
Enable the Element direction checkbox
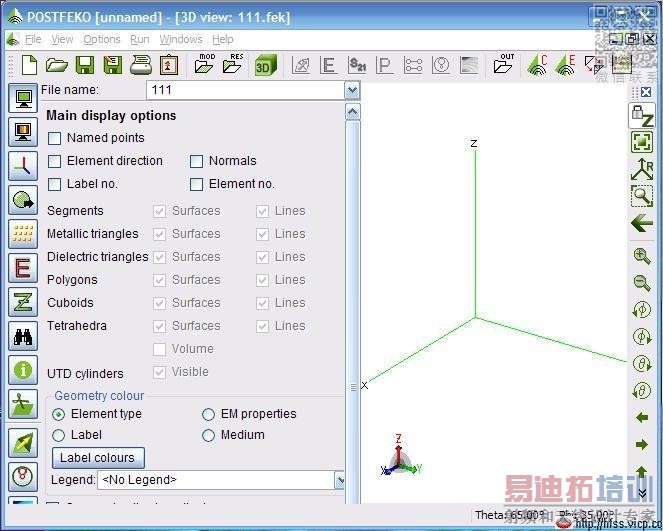[x=55, y=161]
